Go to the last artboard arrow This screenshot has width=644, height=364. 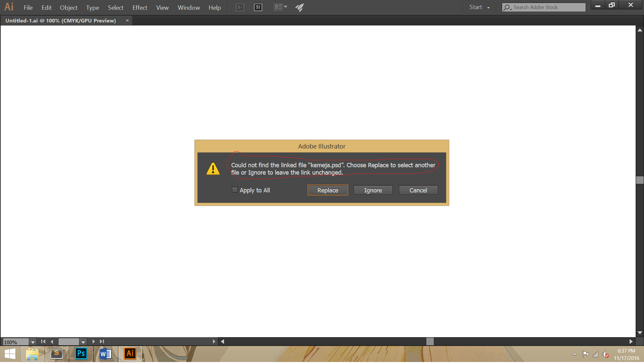point(102,342)
